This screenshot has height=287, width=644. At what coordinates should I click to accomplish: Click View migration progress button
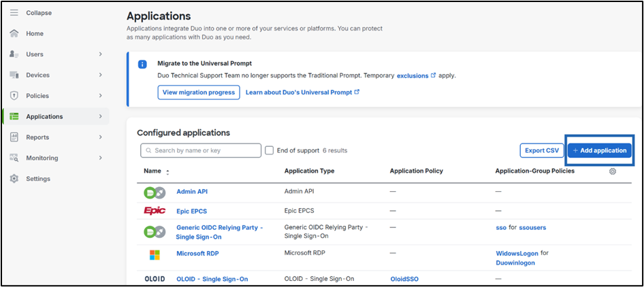pyautogui.click(x=199, y=92)
